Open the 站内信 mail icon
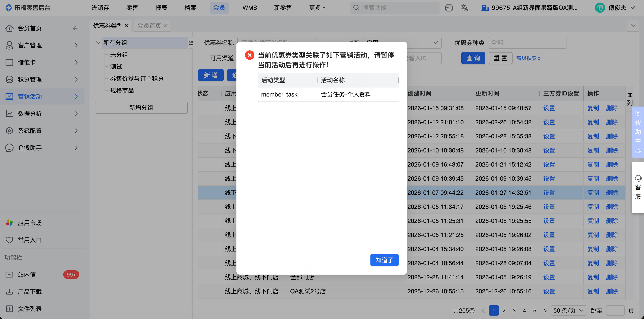The height and width of the screenshot is (319, 644). pyautogui.click(x=9, y=274)
